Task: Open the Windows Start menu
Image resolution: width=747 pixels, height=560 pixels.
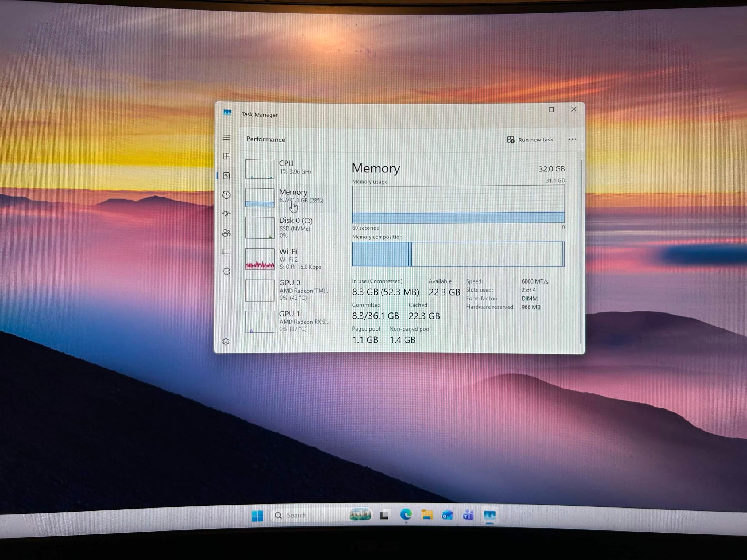Action: (x=258, y=516)
